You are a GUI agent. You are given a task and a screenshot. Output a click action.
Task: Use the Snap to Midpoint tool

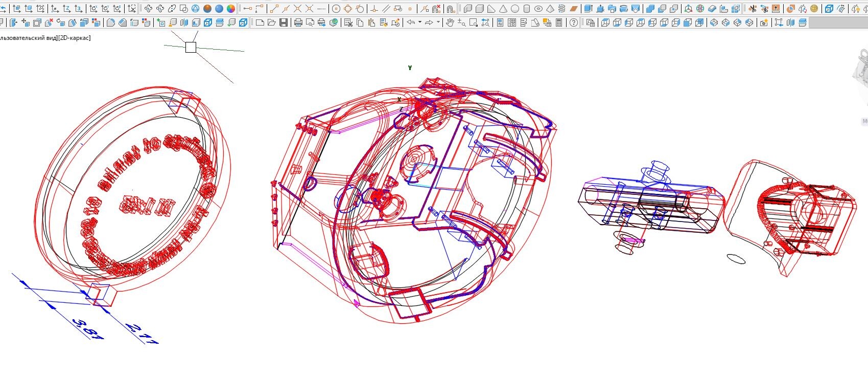coord(286,9)
